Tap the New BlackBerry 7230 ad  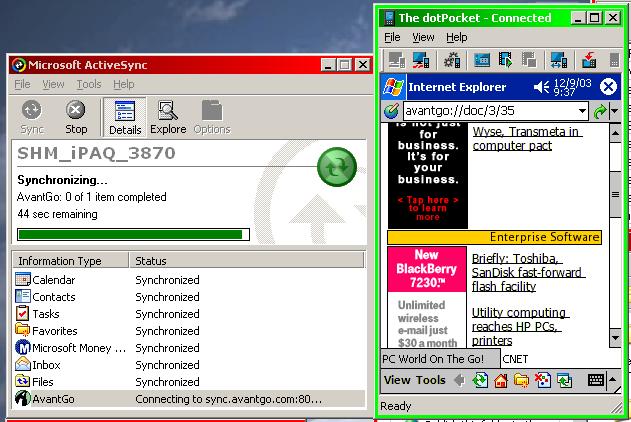(x=427, y=297)
